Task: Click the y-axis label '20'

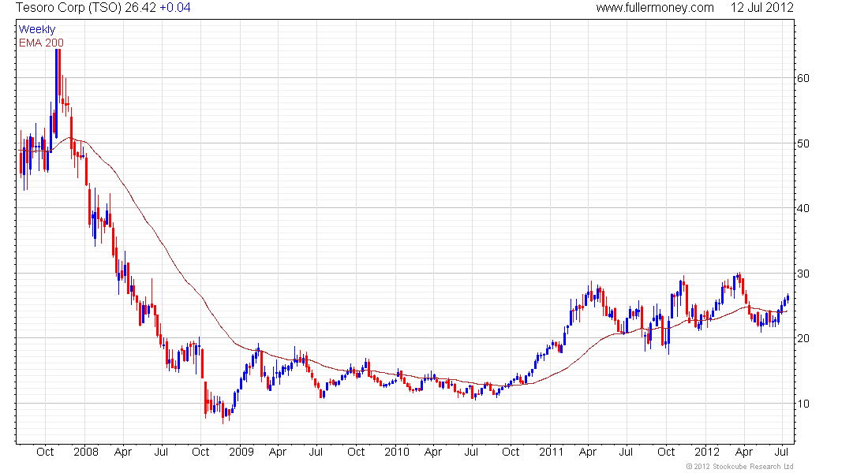Action: [803, 338]
